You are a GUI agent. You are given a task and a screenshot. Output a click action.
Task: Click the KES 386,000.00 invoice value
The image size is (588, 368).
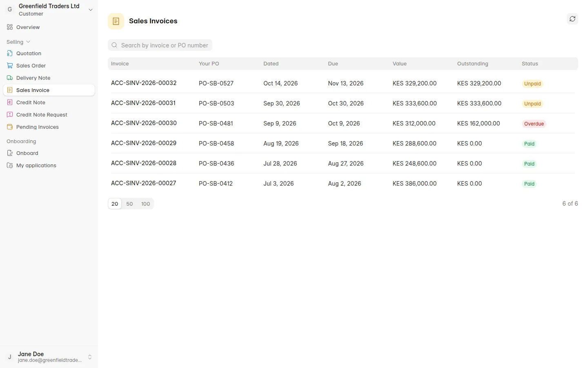tap(414, 184)
